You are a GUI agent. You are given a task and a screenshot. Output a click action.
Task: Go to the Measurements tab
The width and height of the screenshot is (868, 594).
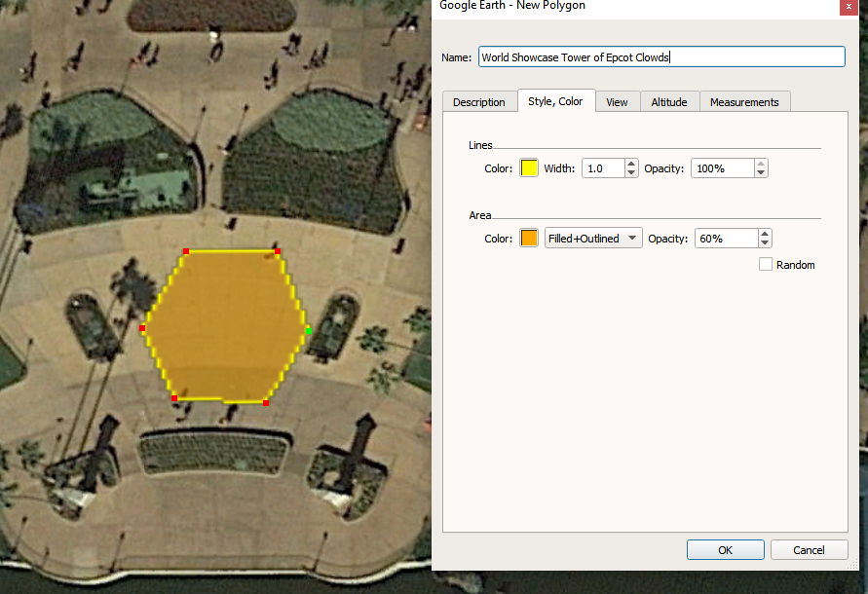pyautogui.click(x=744, y=102)
